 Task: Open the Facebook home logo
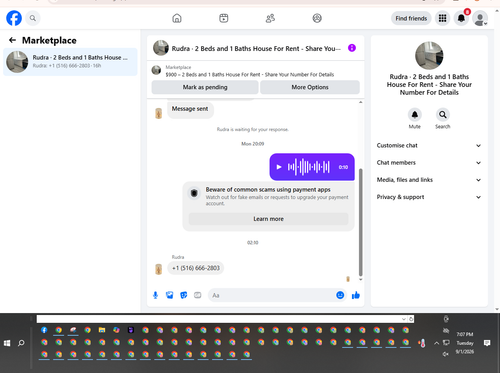14,18
